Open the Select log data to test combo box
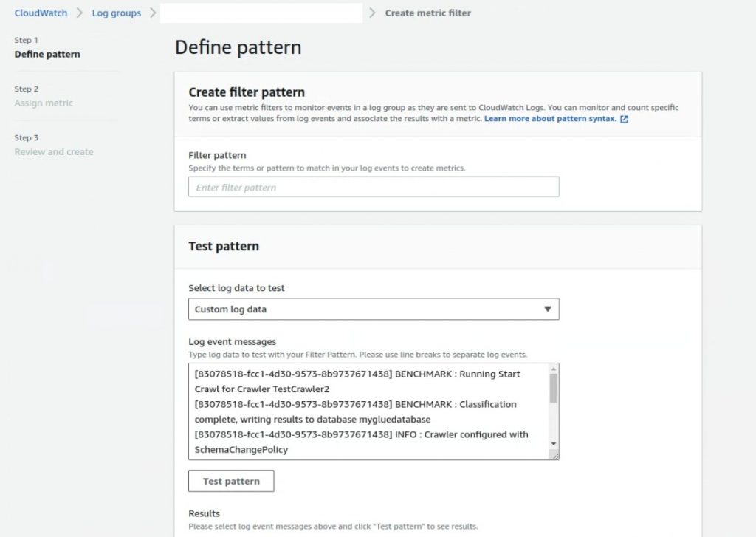Screen dimensions: 756x537 374,309
